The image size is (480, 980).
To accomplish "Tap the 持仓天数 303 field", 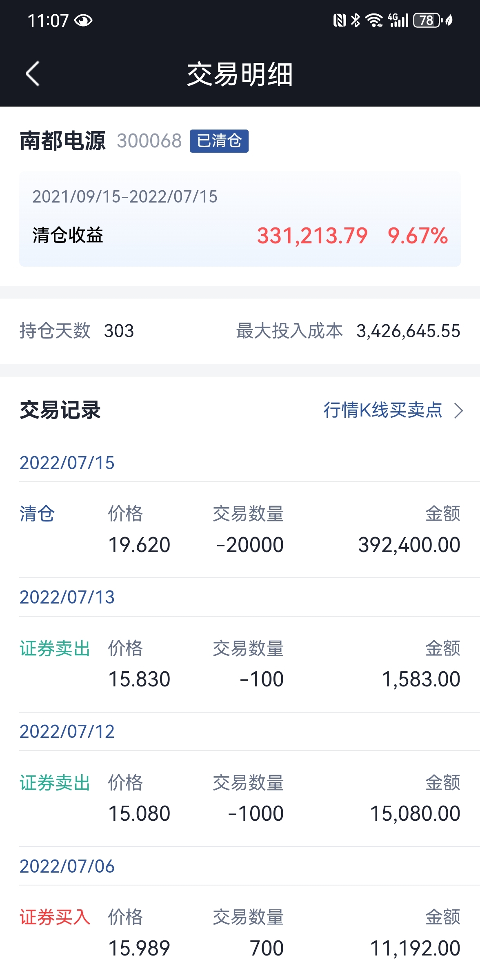I will point(77,331).
